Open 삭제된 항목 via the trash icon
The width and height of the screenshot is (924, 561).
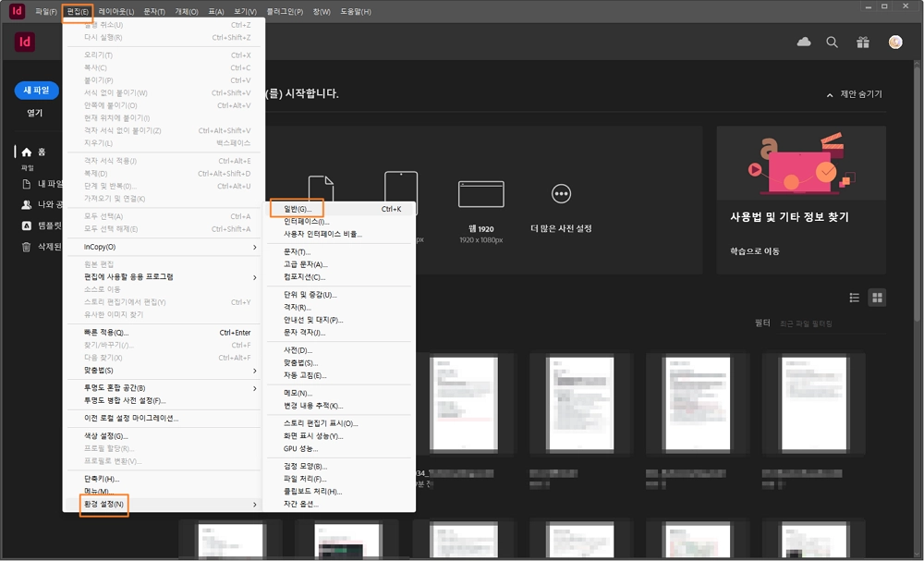(x=26, y=245)
